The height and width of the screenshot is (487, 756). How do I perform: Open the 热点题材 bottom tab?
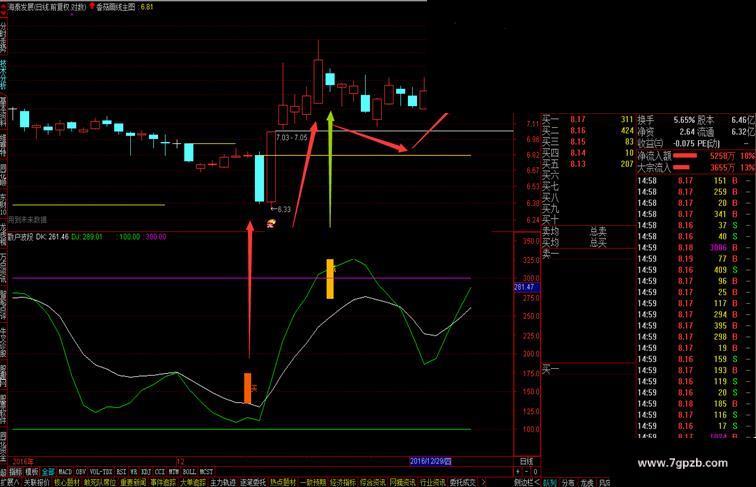283,482
